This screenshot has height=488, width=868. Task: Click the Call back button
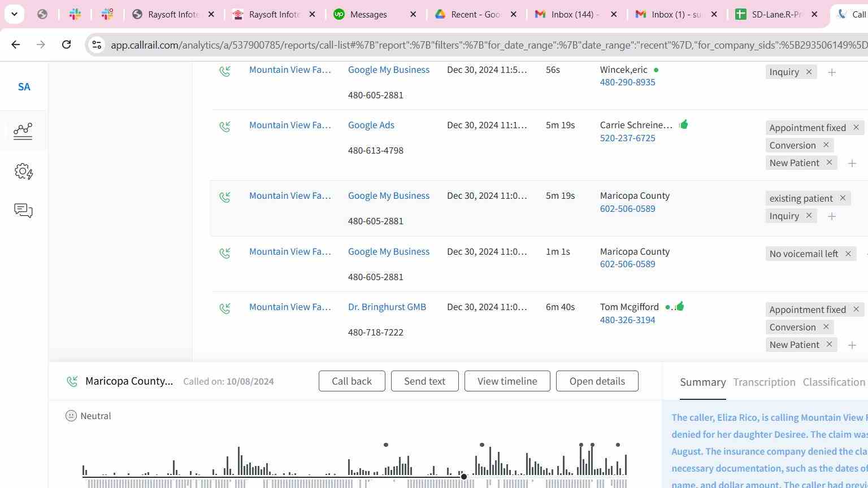tap(351, 381)
